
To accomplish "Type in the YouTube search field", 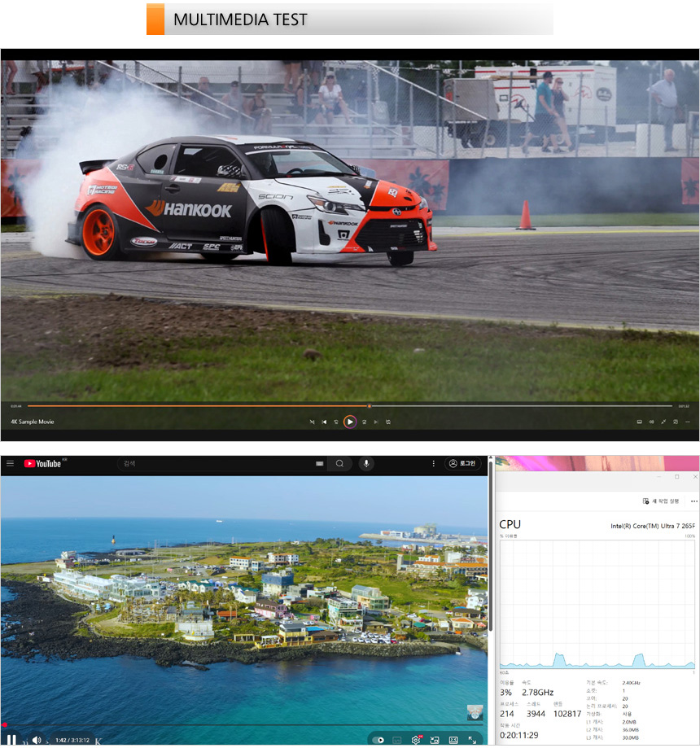I will tap(212, 463).
